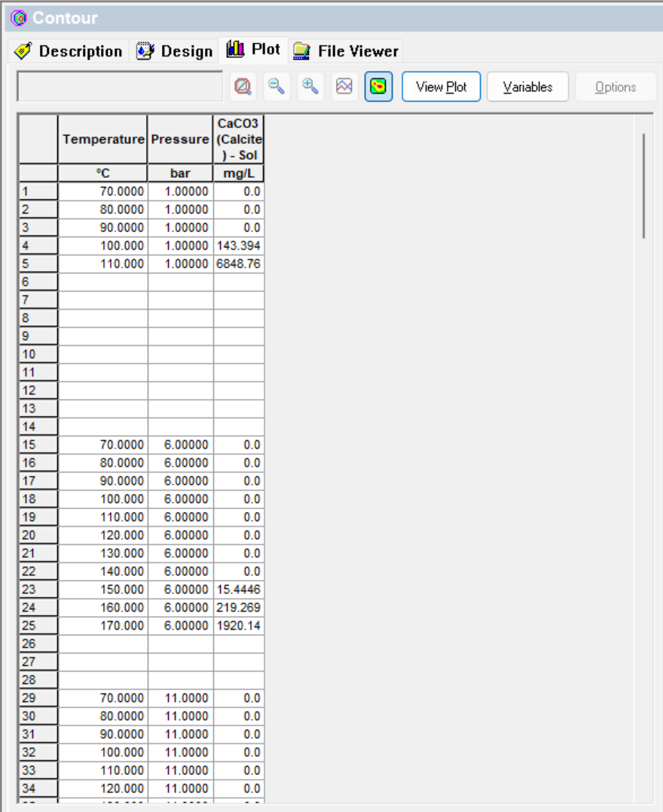Click temperature 170.000 in row 25
The width and height of the screenshot is (663, 812).
click(x=103, y=626)
